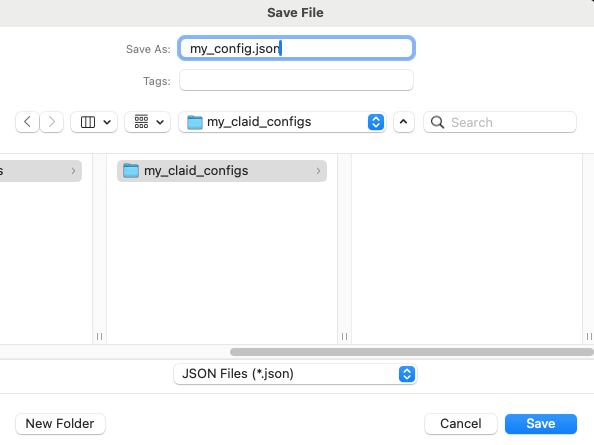Select the my_claid_configs folder row

click(222, 171)
